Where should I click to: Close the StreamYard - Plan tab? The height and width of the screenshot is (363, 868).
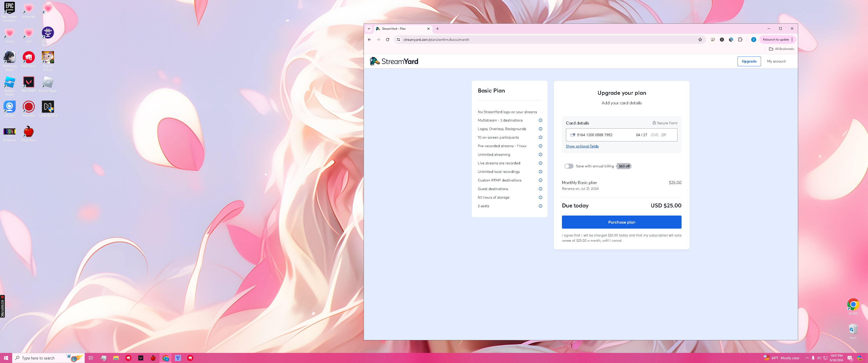[x=428, y=29]
